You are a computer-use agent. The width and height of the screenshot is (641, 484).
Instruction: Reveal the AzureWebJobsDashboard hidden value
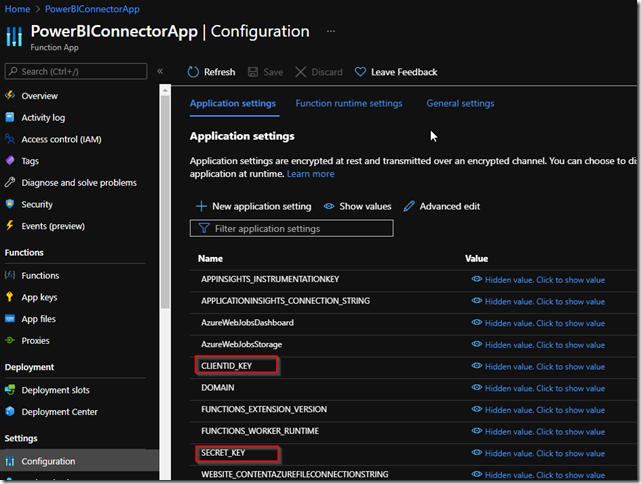538,323
